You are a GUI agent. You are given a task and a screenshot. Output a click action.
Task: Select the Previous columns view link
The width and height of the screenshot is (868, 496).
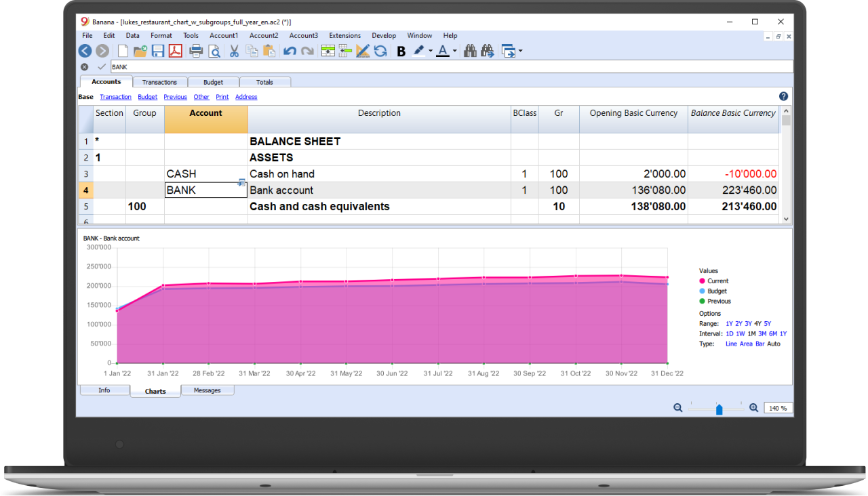(x=175, y=97)
